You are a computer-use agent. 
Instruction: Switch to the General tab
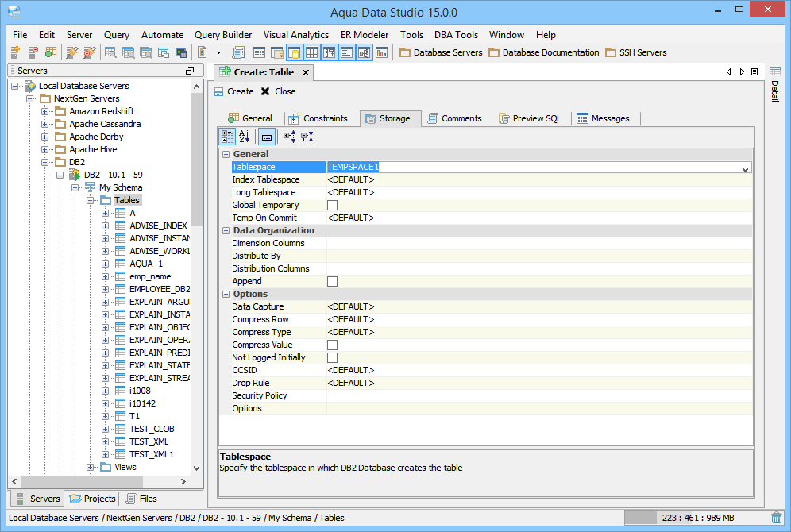click(x=250, y=118)
